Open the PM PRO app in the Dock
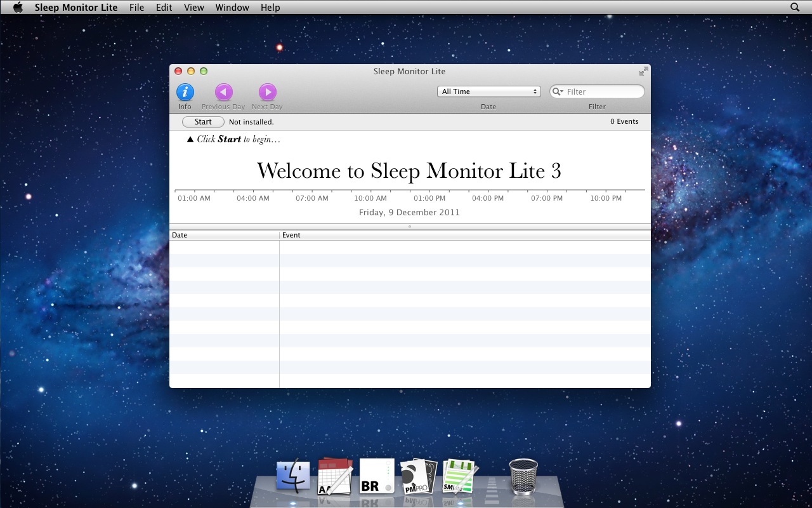This screenshot has width=812, height=508. 419,476
